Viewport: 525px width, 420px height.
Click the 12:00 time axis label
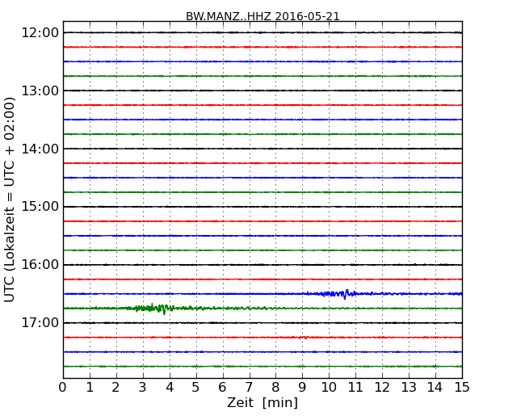[40, 33]
